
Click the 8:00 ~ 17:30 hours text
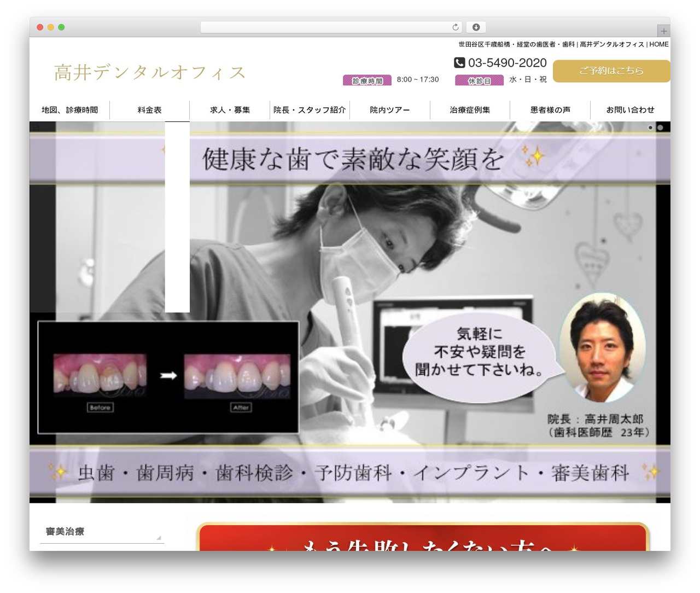click(418, 79)
